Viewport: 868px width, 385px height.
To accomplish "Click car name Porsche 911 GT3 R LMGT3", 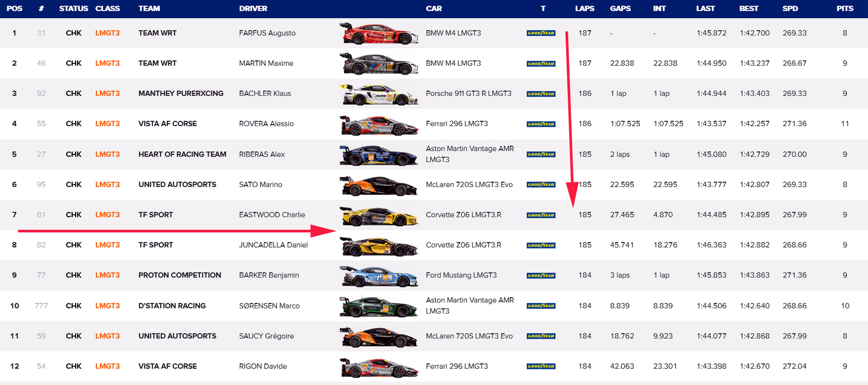I will pyautogui.click(x=468, y=93).
